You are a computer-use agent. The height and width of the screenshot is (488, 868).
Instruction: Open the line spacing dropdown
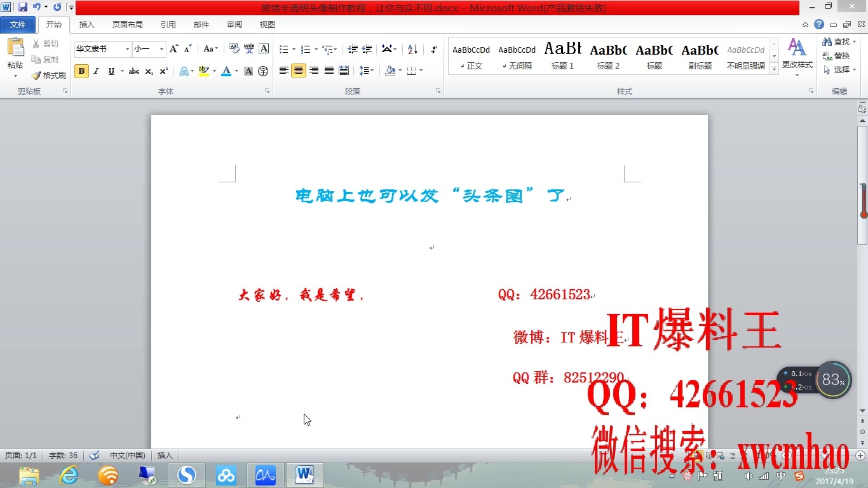(x=366, y=71)
